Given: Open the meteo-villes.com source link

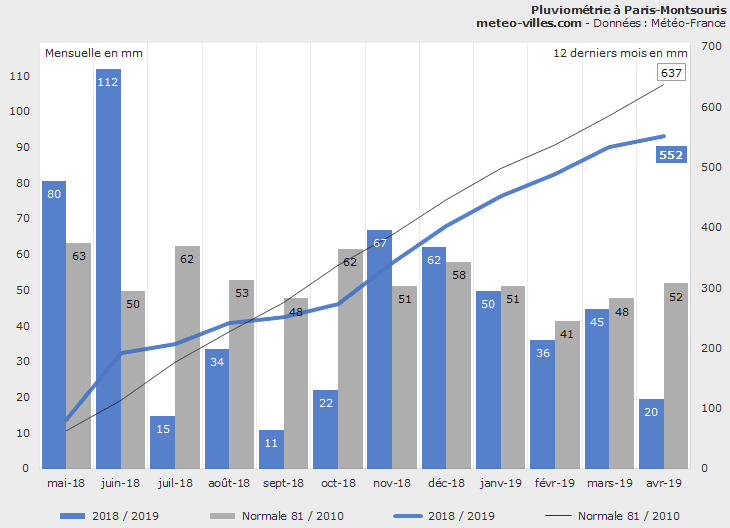Looking at the screenshot, I should pos(530,22).
